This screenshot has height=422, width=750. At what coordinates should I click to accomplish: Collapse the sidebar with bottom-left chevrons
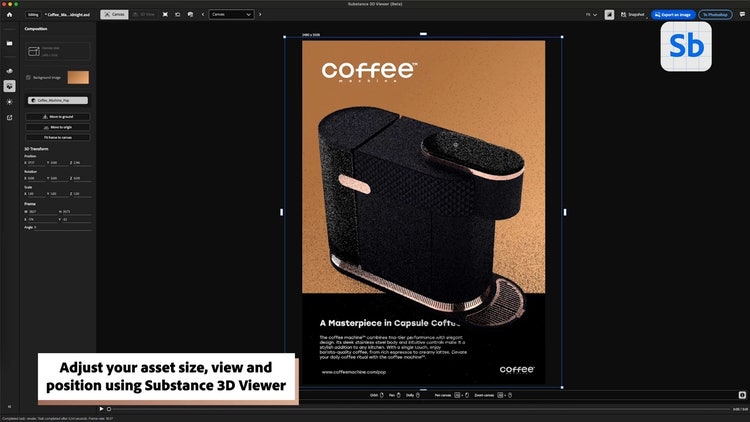pos(9,407)
